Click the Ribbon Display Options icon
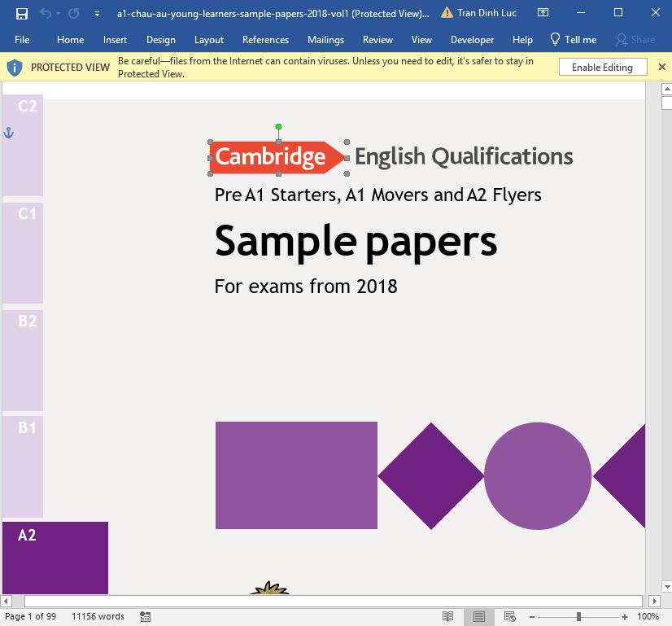672x626 pixels. pyautogui.click(x=542, y=13)
